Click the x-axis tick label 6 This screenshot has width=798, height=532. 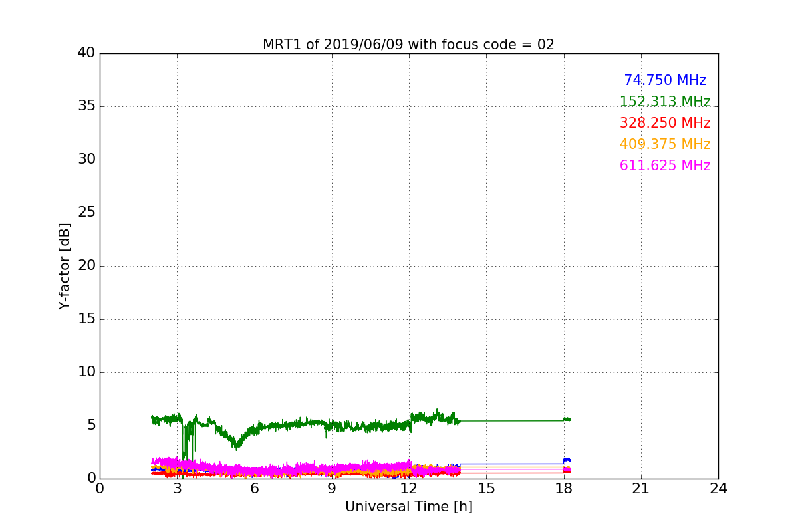click(255, 489)
